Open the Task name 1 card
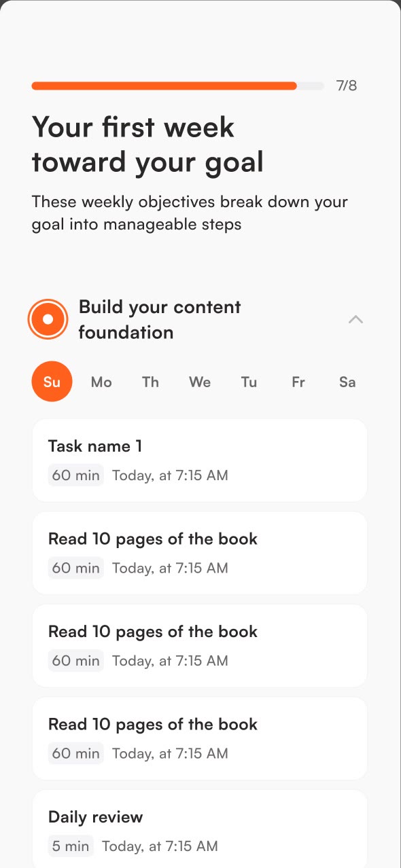Image resolution: width=401 pixels, height=868 pixels. pyautogui.click(x=200, y=460)
